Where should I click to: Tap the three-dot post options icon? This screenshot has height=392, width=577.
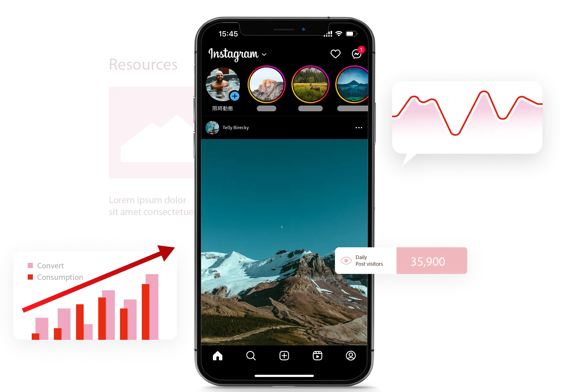point(359,127)
